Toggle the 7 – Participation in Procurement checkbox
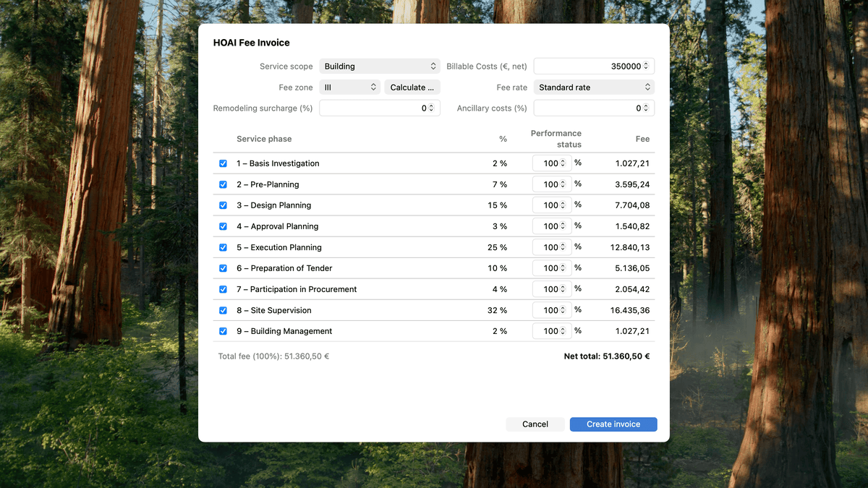 coord(223,289)
